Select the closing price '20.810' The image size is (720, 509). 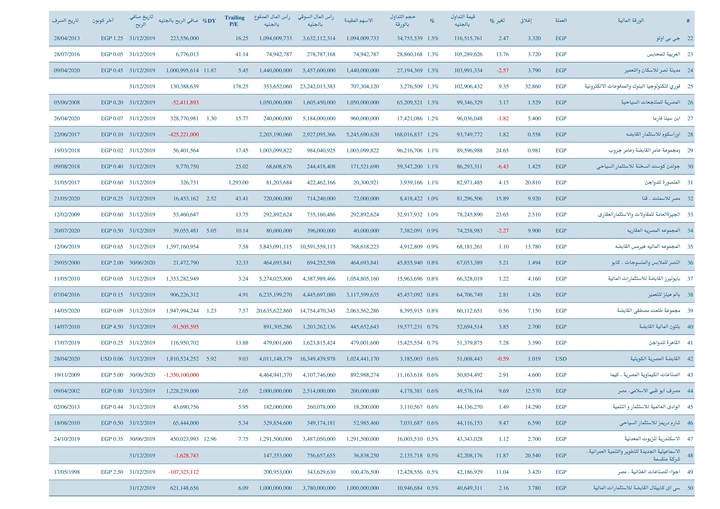click(x=533, y=182)
